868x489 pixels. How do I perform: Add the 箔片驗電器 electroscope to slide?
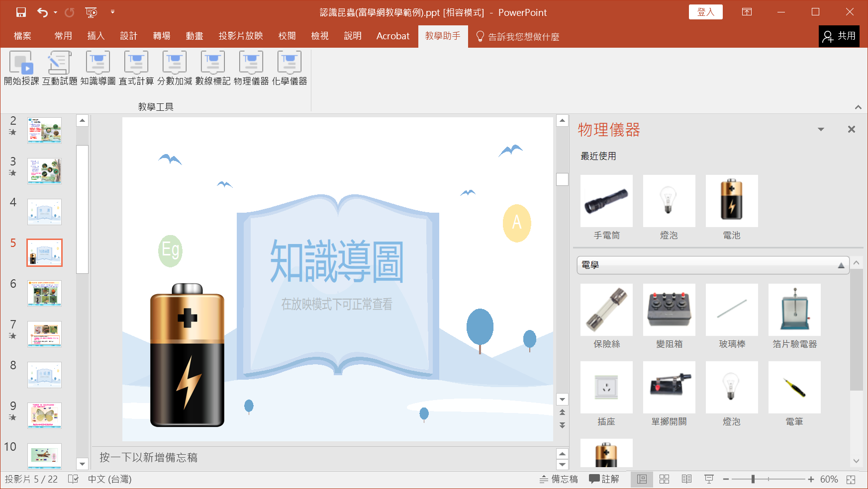[794, 310]
